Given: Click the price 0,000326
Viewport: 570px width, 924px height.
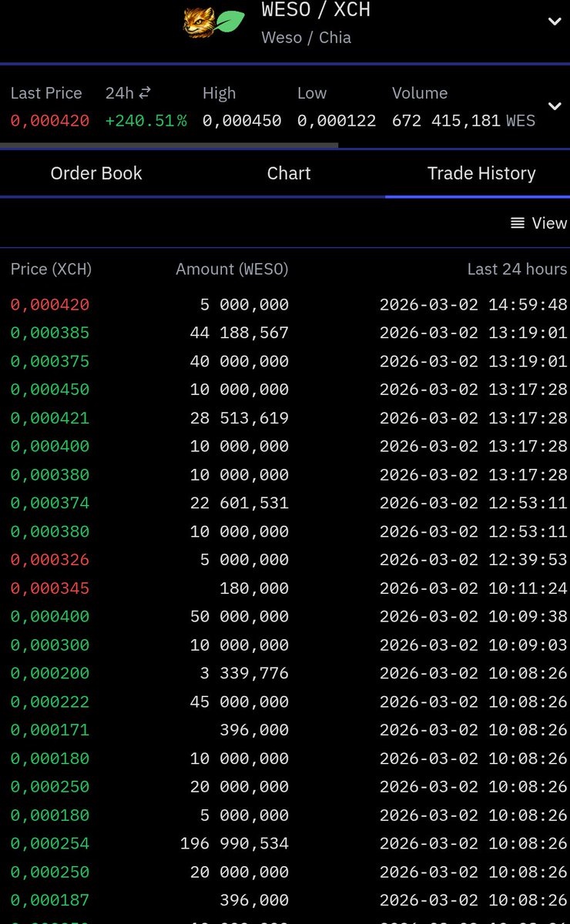Looking at the screenshot, I should point(50,560).
